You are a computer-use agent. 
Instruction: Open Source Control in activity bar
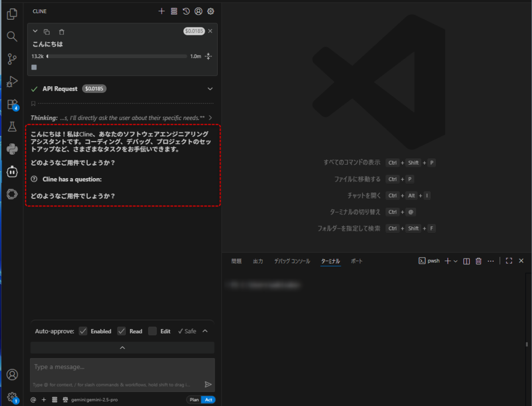pyautogui.click(x=11, y=59)
